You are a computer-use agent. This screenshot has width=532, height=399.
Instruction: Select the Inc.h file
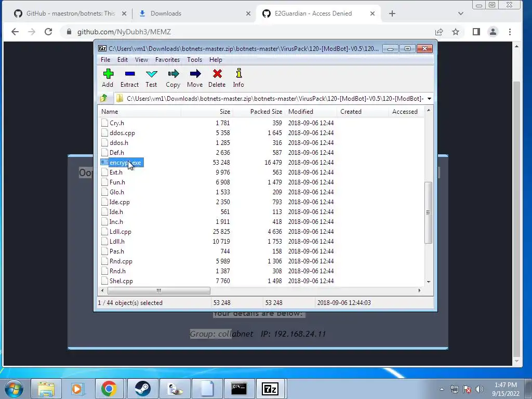(116, 221)
